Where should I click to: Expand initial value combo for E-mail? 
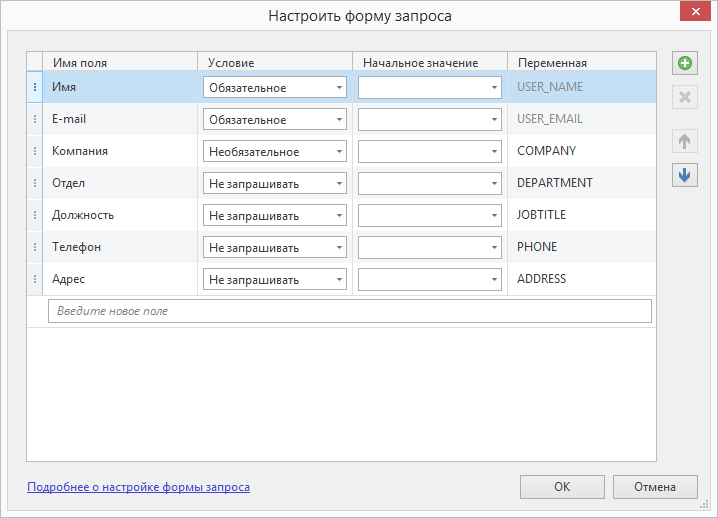click(x=430, y=120)
